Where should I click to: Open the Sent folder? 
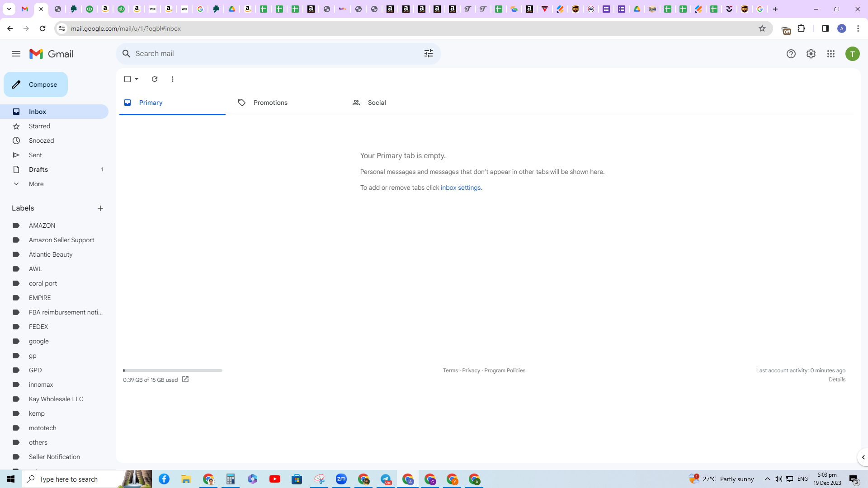click(54, 155)
